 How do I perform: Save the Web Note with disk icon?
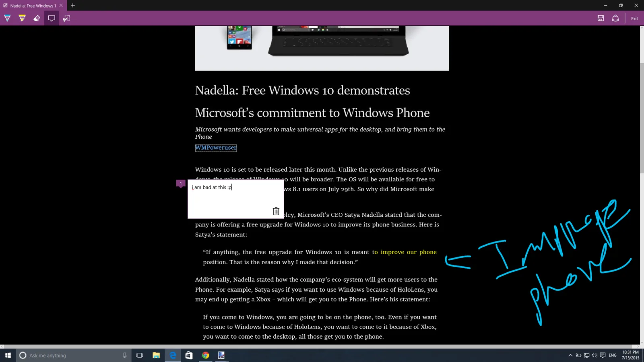click(601, 18)
